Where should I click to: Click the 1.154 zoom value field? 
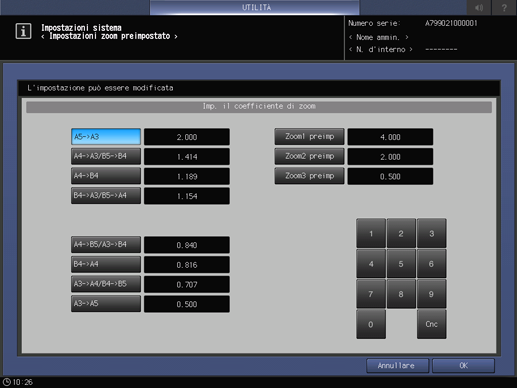[187, 196]
